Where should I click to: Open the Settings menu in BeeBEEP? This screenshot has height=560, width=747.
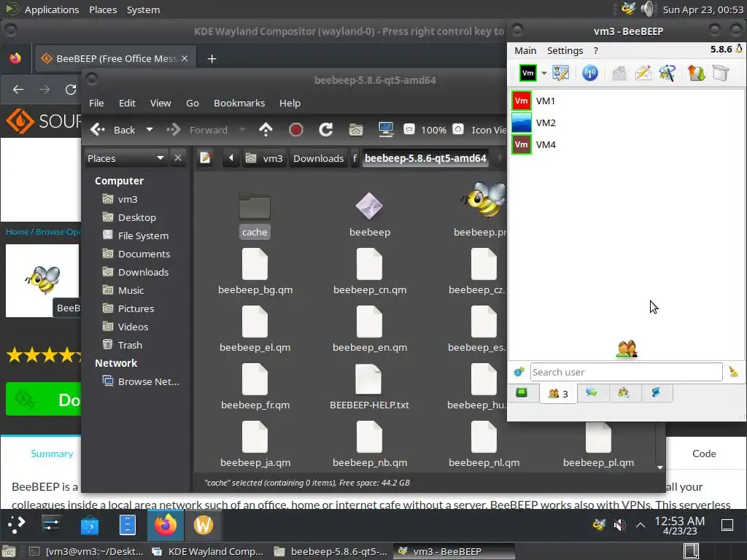click(x=565, y=50)
